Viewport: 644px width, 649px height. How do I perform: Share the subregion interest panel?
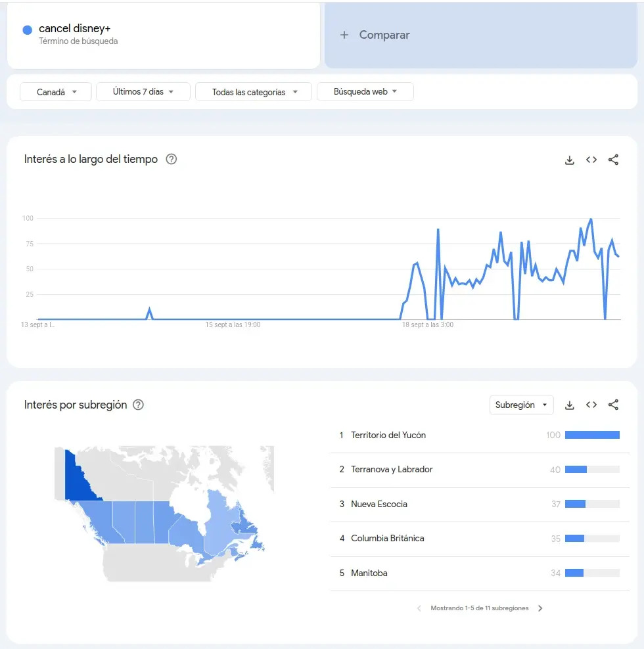point(613,405)
